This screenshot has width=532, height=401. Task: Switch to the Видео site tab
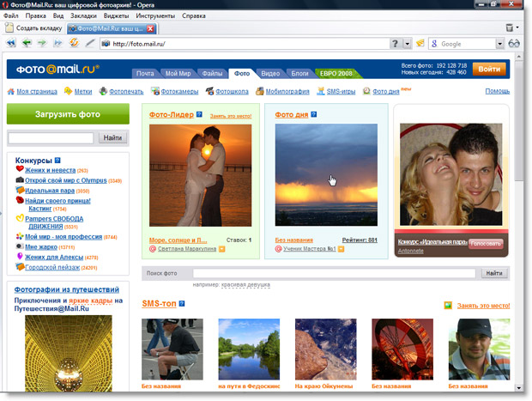point(270,73)
